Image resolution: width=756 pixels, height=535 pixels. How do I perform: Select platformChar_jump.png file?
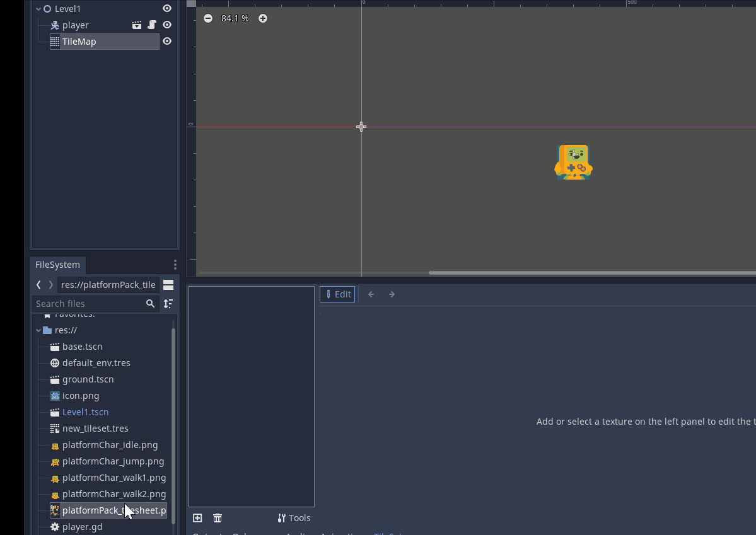[x=113, y=461]
